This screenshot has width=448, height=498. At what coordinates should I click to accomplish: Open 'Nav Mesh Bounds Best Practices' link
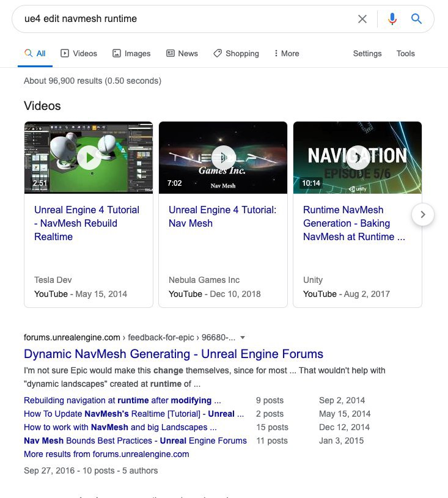135,441
